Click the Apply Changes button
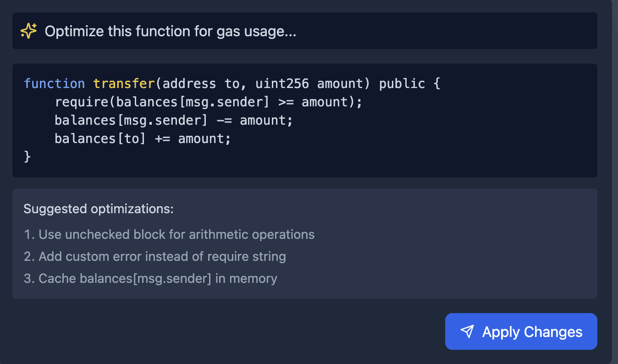 tap(521, 331)
